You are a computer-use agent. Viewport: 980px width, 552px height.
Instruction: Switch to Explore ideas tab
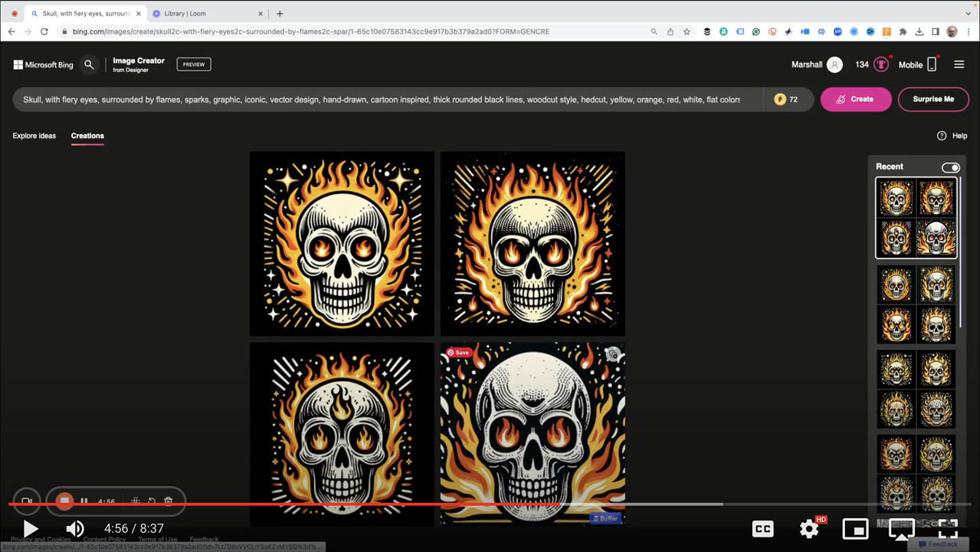pyautogui.click(x=34, y=136)
